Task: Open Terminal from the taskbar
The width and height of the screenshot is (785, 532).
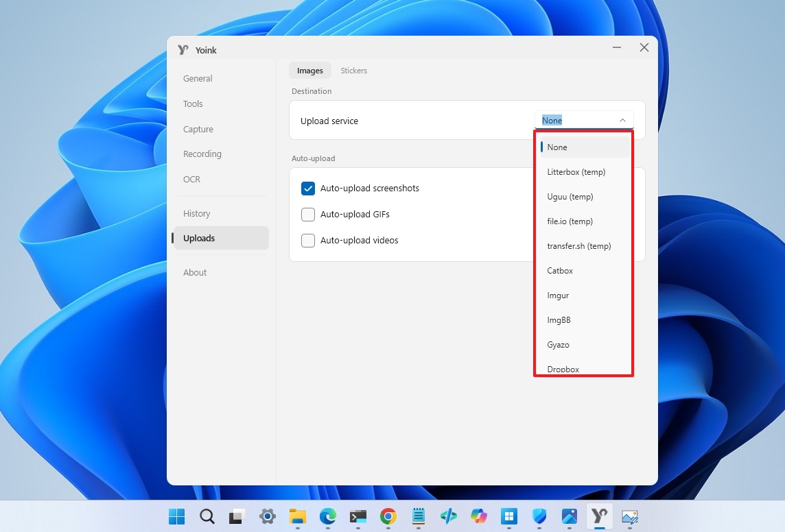Action: click(358, 516)
